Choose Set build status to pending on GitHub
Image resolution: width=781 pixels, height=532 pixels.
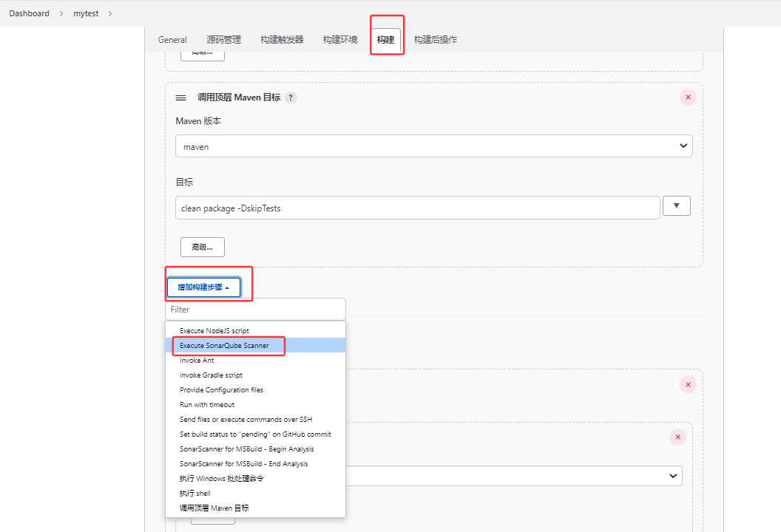point(255,434)
